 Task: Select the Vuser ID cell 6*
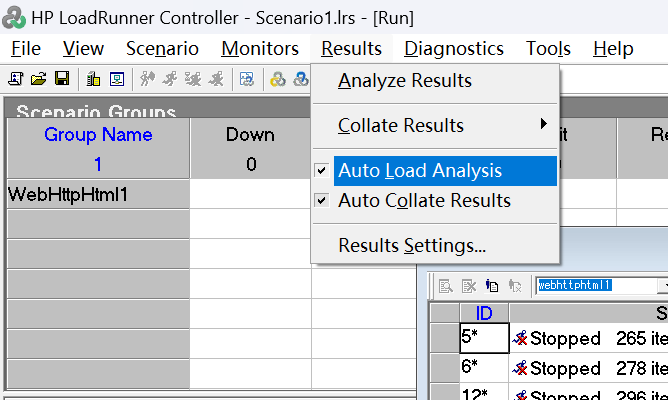[x=484, y=368]
